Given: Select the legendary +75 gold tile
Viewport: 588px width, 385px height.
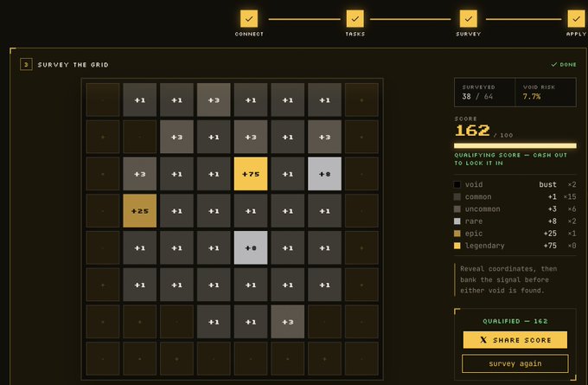Looking at the screenshot, I should click(251, 174).
